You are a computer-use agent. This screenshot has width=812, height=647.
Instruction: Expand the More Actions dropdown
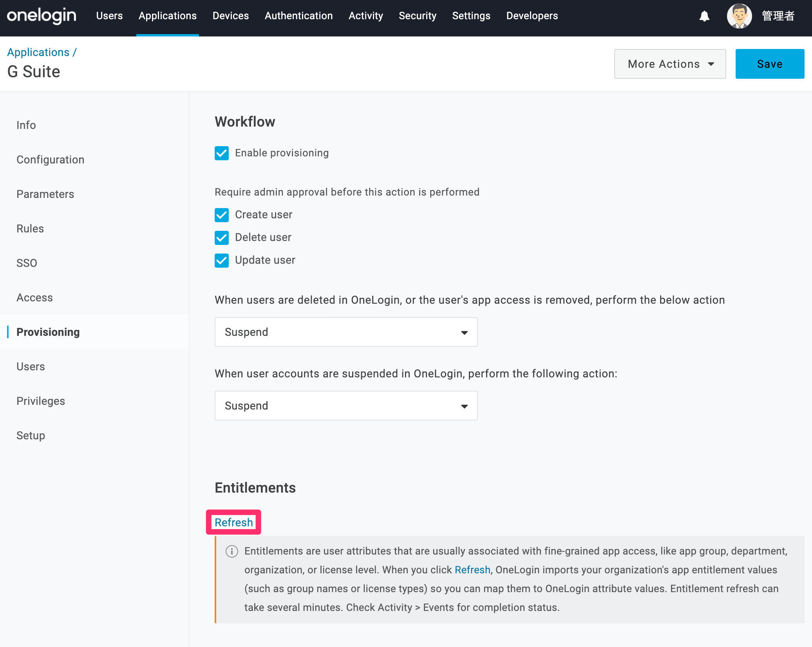[670, 64]
